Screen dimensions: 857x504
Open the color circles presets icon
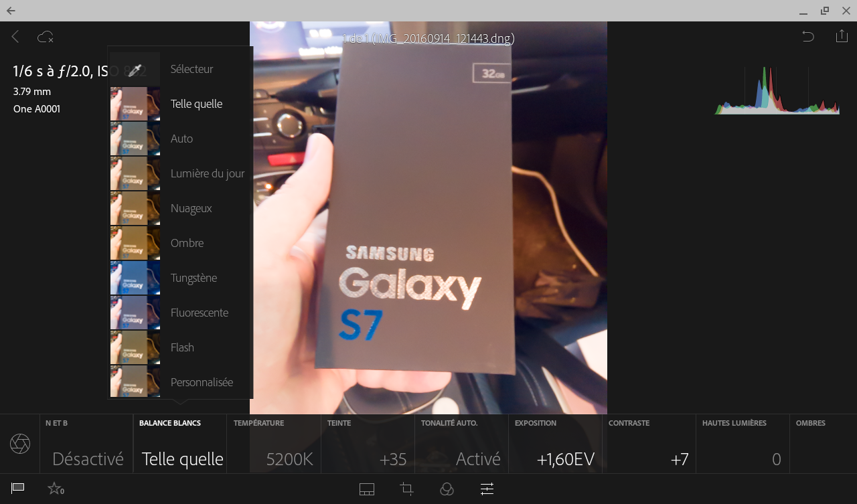click(447, 489)
